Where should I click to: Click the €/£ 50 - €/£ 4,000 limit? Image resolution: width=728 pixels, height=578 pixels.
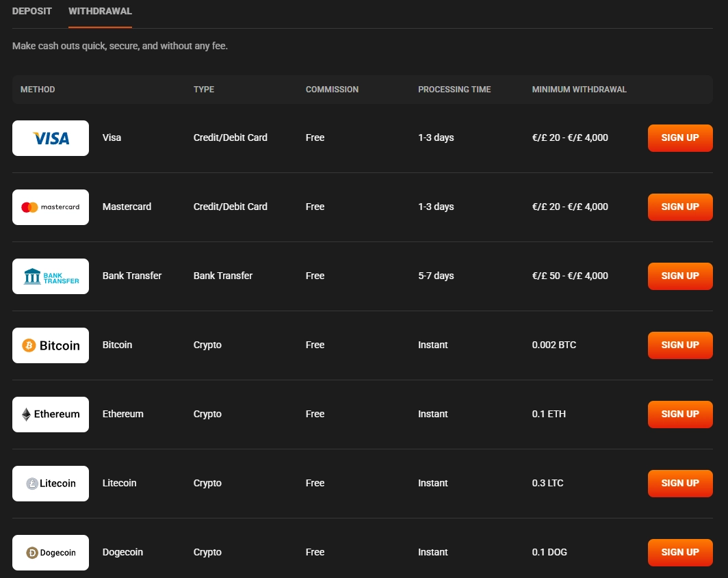(x=570, y=276)
